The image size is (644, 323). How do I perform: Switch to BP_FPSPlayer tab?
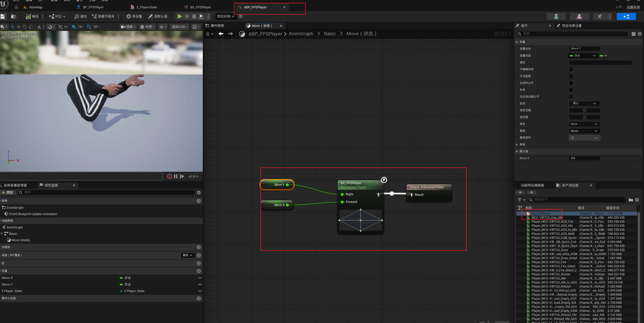coord(93,7)
